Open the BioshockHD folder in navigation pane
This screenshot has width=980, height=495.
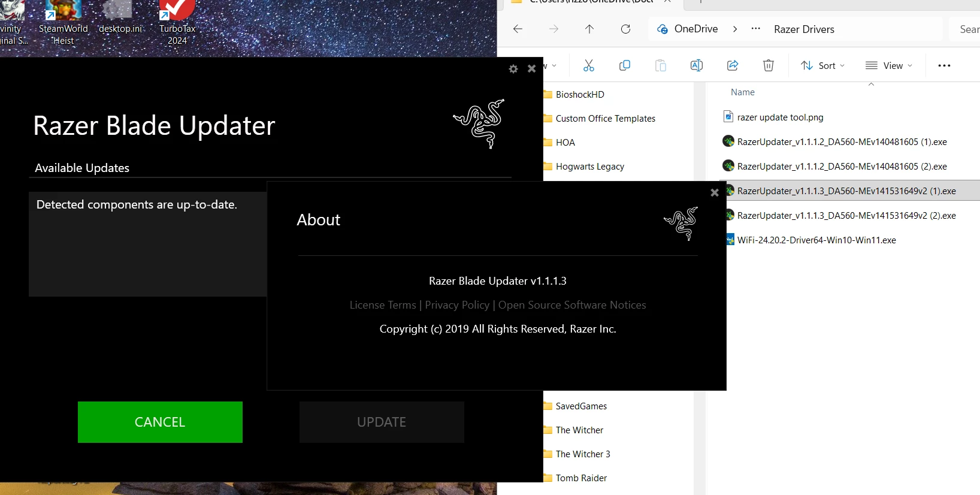coord(580,95)
